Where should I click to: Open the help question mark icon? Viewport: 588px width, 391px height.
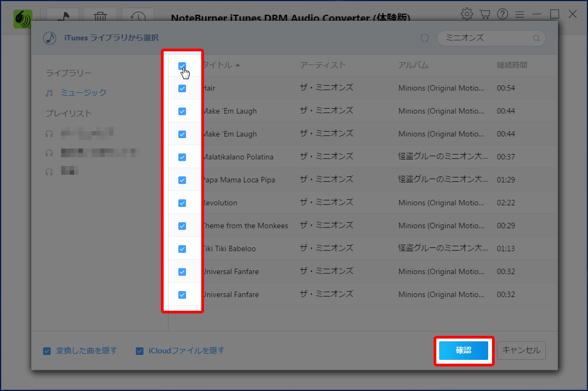click(502, 14)
